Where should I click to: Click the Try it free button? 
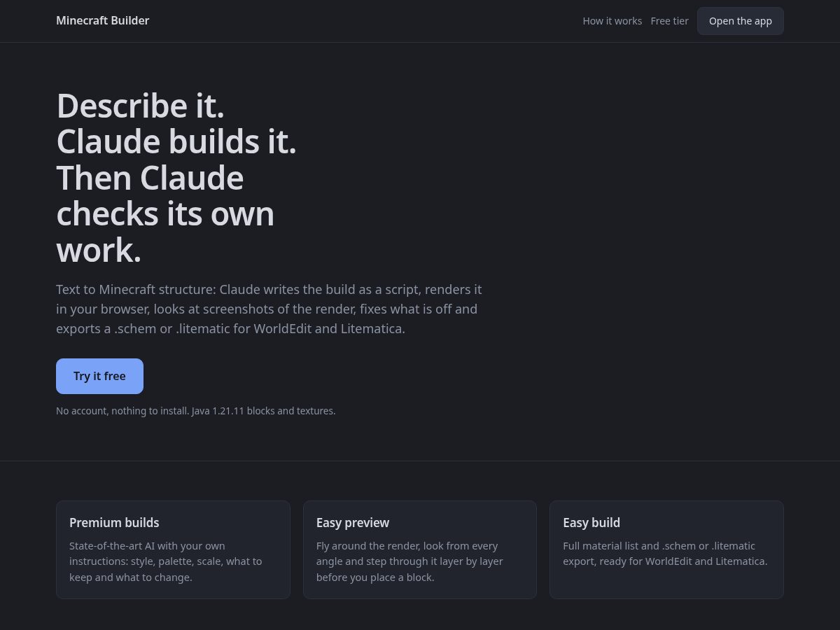pyautogui.click(x=99, y=376)
